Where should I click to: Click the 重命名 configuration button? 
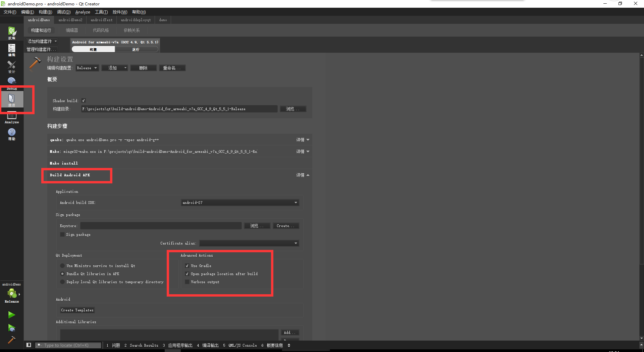pos(172,68)
